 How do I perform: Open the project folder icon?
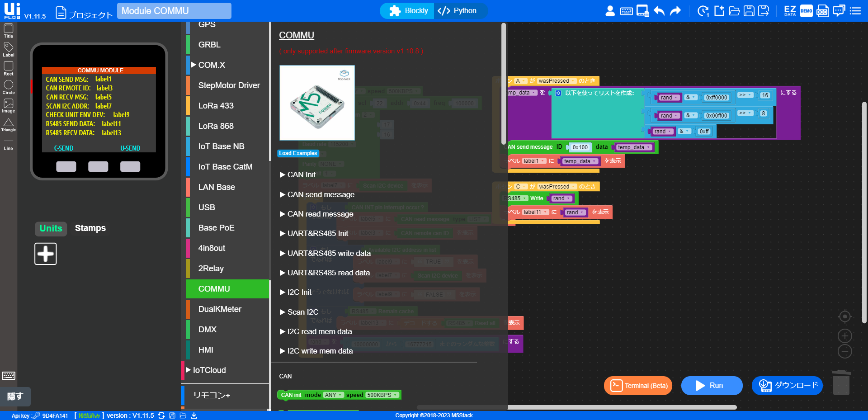[734, 11]
